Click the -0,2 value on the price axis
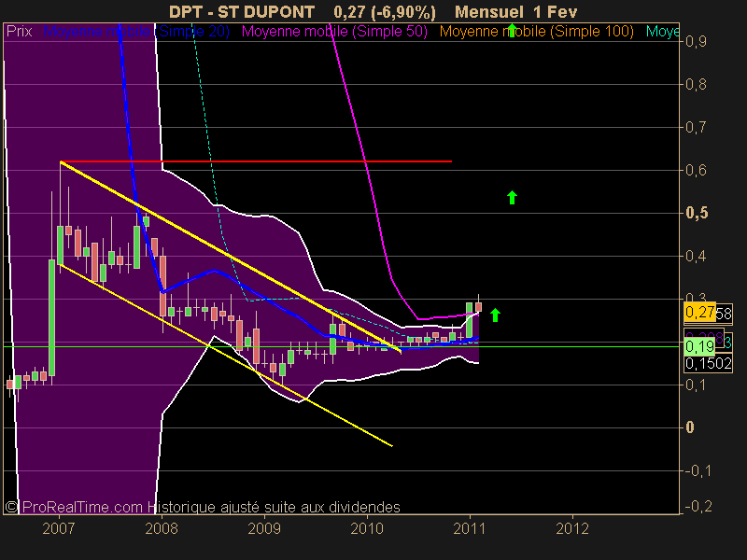This screenshot has width=747, height=560. pos(698,506)
